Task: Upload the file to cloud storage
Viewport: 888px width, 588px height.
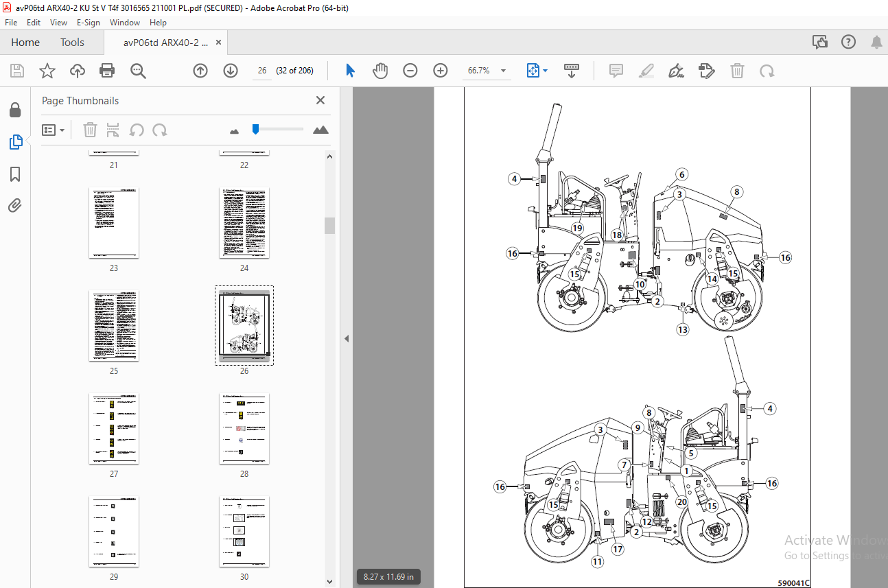Action: (x=77, y=71)
